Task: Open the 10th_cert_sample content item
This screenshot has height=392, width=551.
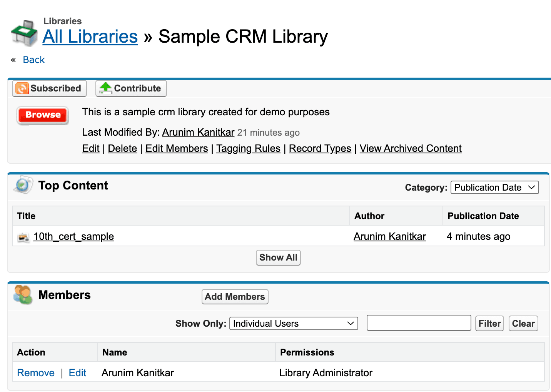Action: [x=73, y=236]
